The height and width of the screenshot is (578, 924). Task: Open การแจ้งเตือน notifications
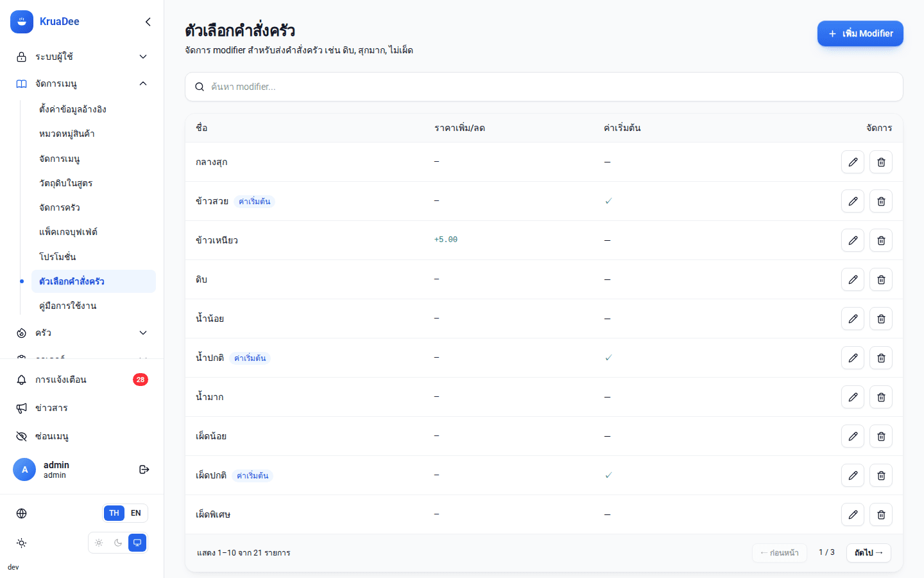[x=81, y=380]
